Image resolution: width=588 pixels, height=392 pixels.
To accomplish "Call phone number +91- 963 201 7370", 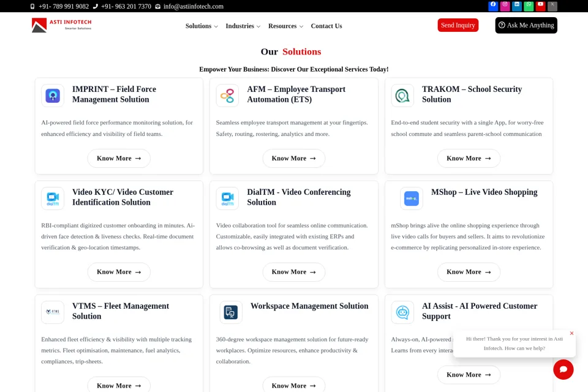I will point(126,6).
